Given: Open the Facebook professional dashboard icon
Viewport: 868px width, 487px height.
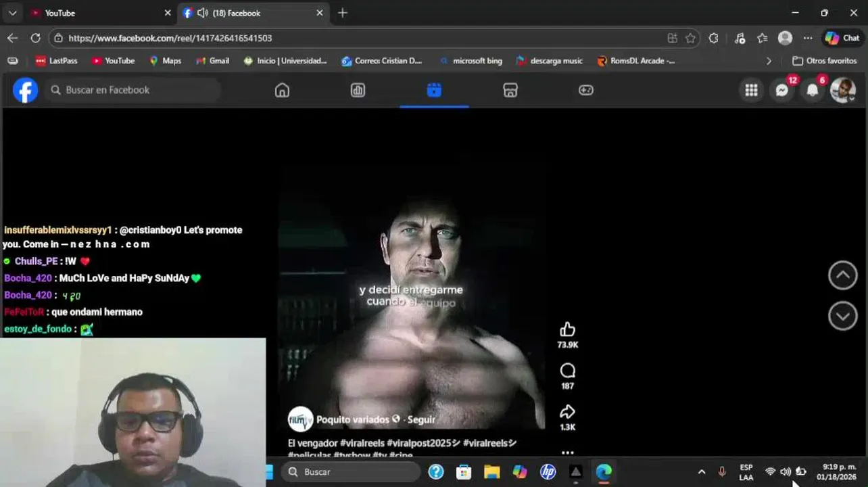Looking at the screenshot, I should 358,90.
